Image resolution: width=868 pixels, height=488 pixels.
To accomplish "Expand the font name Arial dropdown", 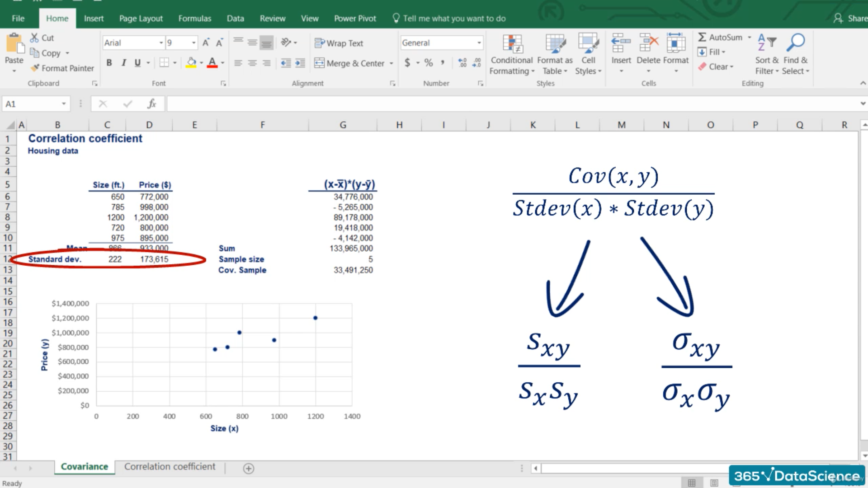I will (x=161, y=43).
